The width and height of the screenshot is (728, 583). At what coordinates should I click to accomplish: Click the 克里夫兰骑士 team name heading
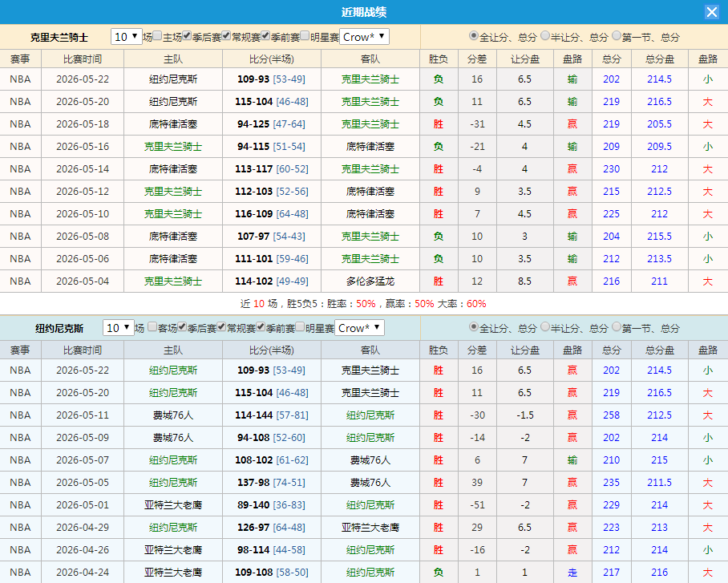(59, 38)
